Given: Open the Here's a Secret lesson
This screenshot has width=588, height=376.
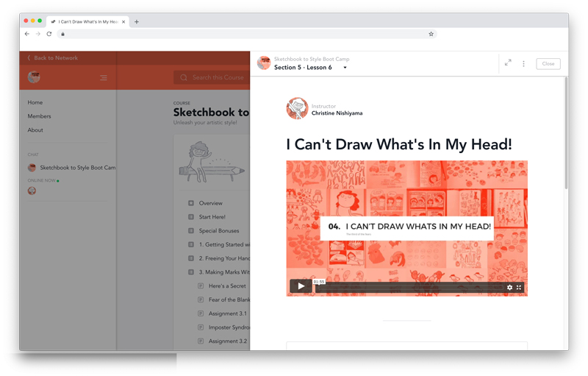Looking at the screenshot, I should [x=227, y=286].
